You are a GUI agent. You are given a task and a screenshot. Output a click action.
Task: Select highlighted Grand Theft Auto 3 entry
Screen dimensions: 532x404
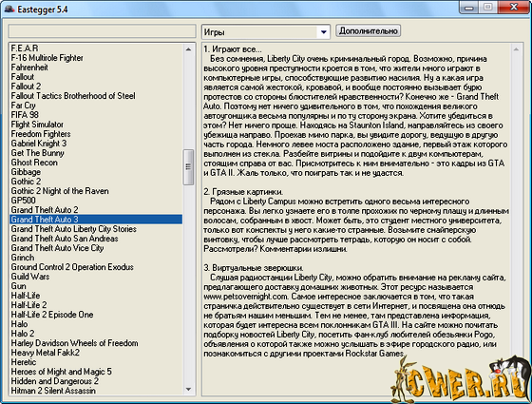[x=96, y=220]
